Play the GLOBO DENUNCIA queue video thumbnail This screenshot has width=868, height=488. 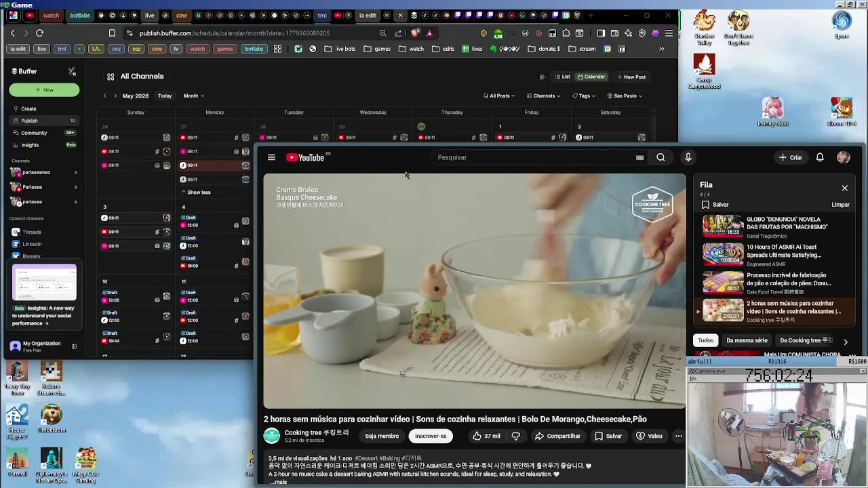click(x=723, y=225)
